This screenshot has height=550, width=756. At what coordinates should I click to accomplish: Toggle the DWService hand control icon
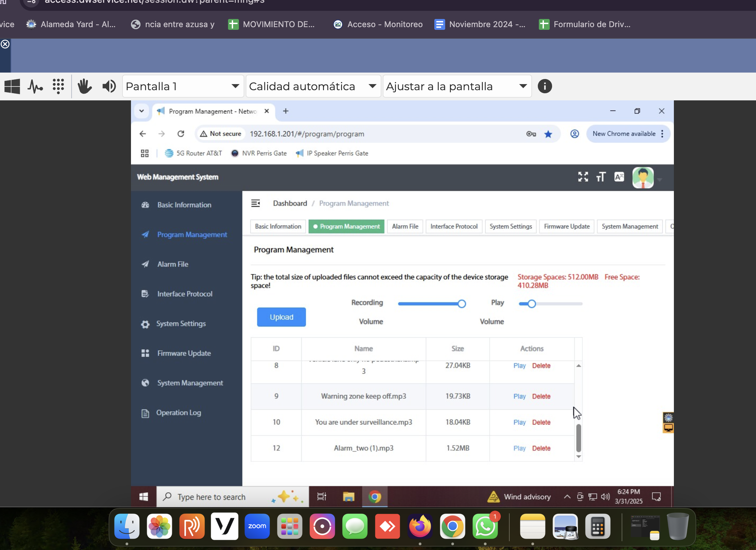click(84, 86)
